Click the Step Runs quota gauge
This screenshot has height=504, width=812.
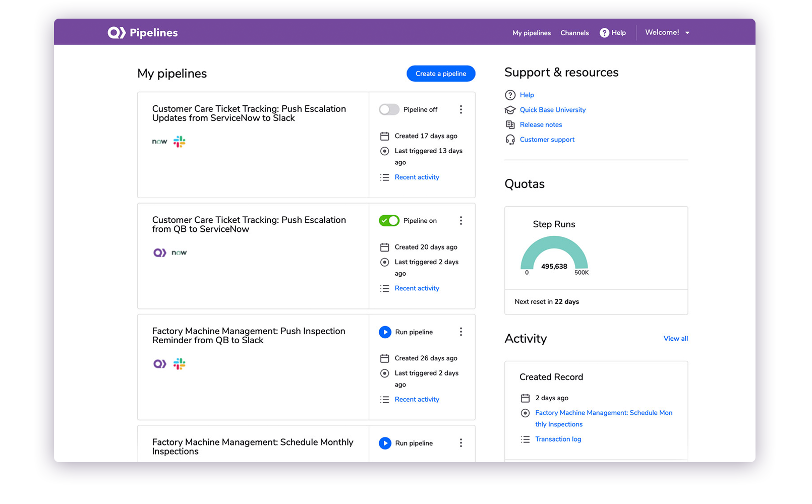[x=554, y=254]
